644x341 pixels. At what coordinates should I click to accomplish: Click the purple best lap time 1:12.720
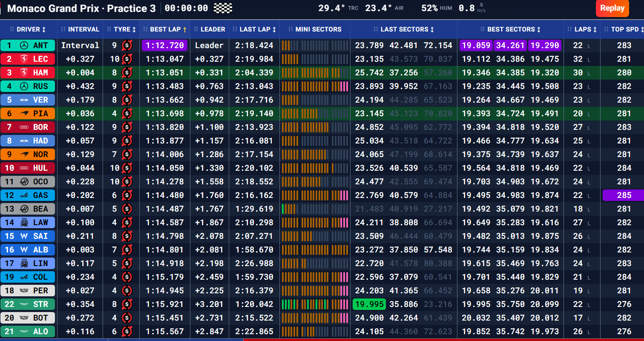165,46
